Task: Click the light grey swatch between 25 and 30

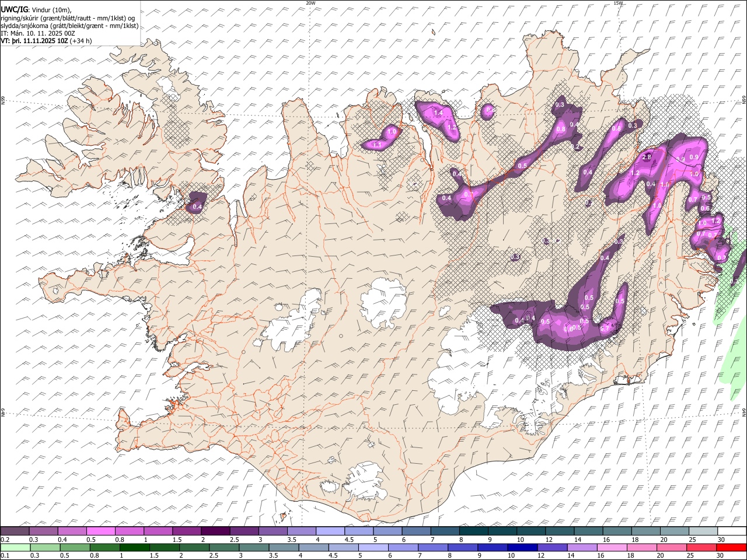Action: [x=703, y=531]
